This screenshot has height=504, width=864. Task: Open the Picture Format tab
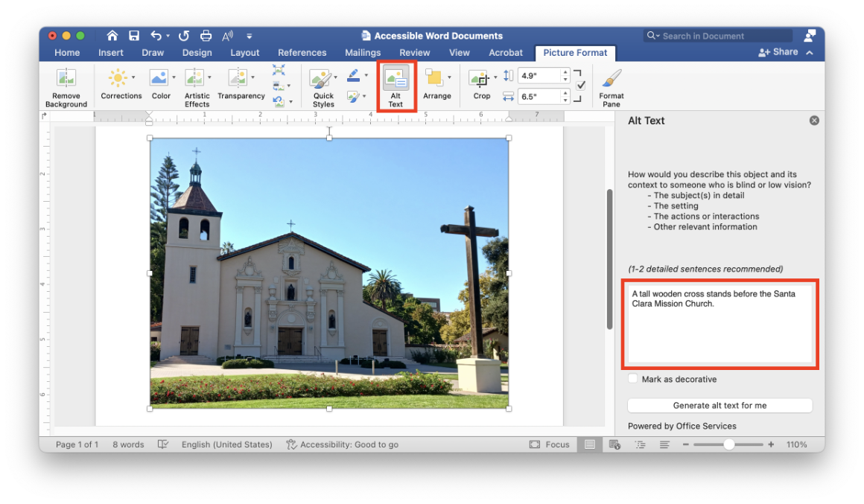pyautogui.click(x=575, y=52)
